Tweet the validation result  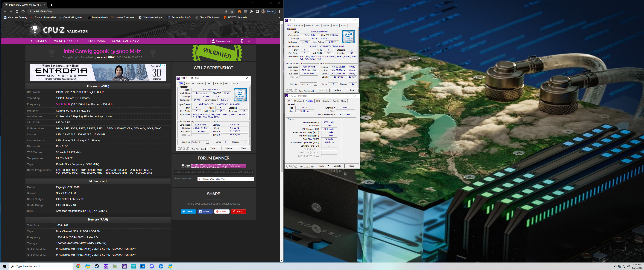click(x=188, y=211)
